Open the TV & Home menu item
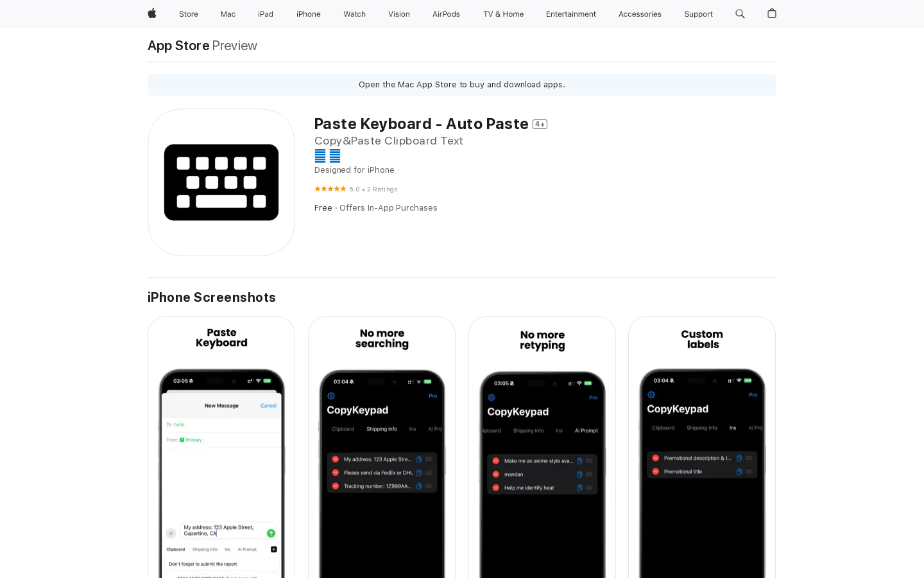Screen dimensions: 924x578 (503, 14)
